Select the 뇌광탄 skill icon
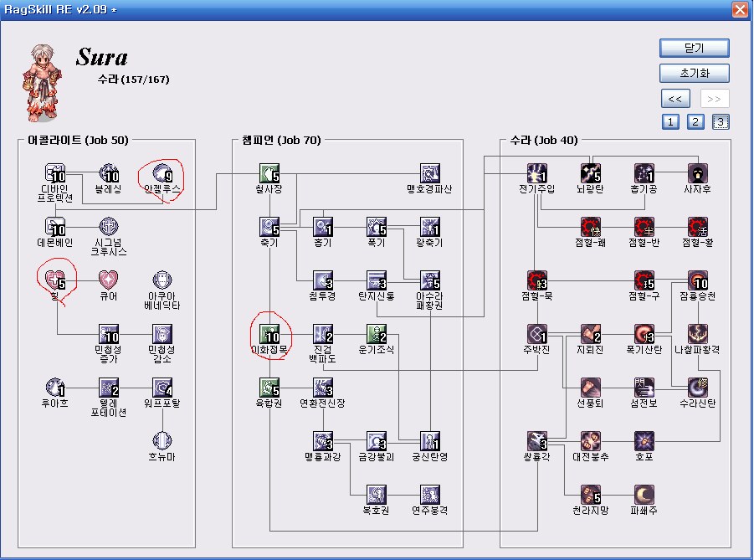The height and width of the screenshot is (560, 754). click(591, 173)
